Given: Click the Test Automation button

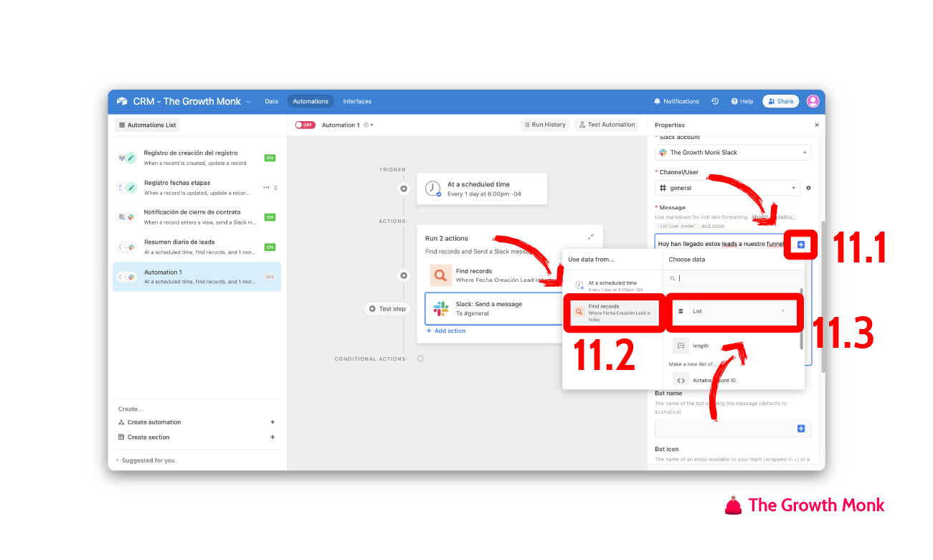Looking at the screenshot, I should coord(607,125).
